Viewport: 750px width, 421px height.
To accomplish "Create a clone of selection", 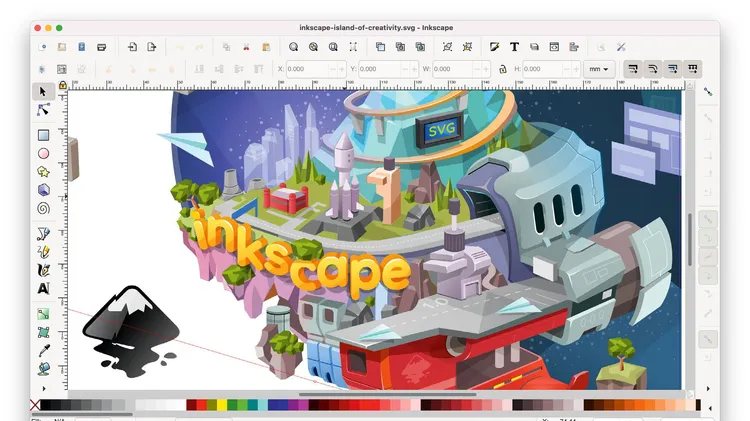I will pyautogui.click(x=400, y=47).
